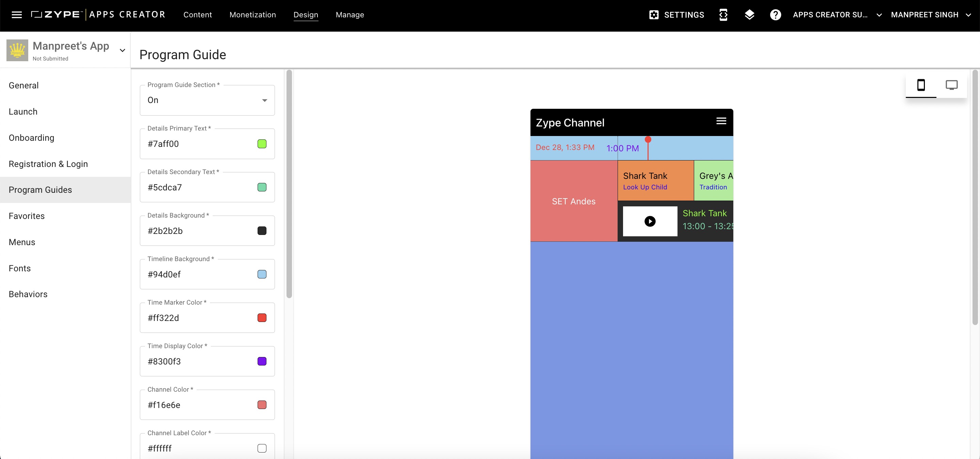Edit Time Display Color #8300f3 field
Viewport: 980px width, 459px height.
(207, 361)
